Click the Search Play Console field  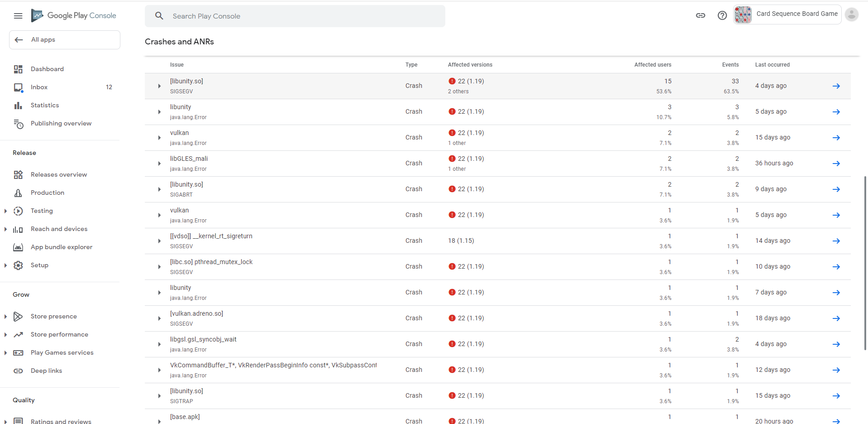click(x=295, y=16)
